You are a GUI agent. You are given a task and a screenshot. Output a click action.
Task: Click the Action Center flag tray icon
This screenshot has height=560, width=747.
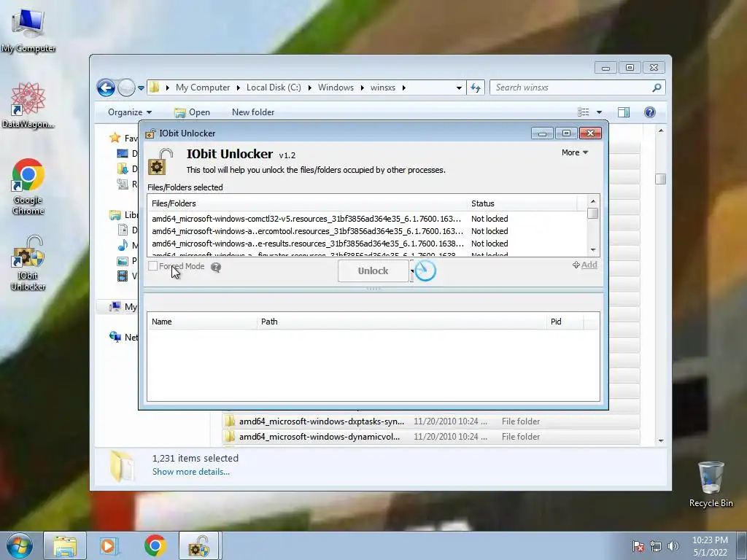point(638,546)
